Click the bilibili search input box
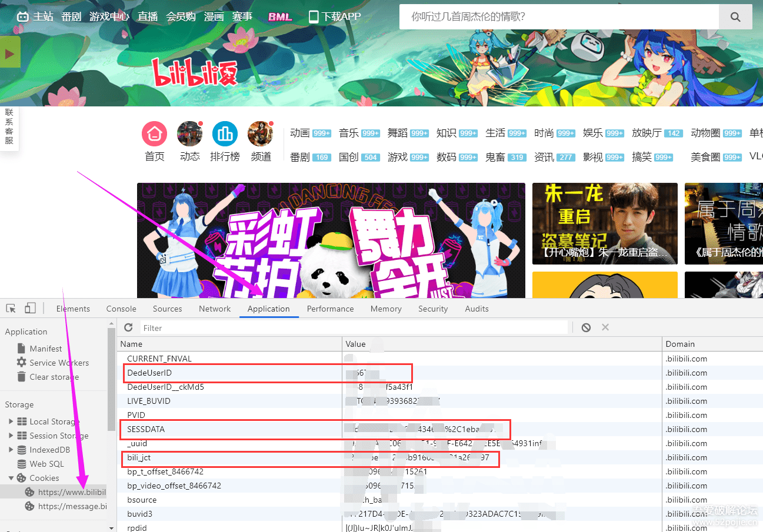The image size is (763, 532). coord(559,17)
